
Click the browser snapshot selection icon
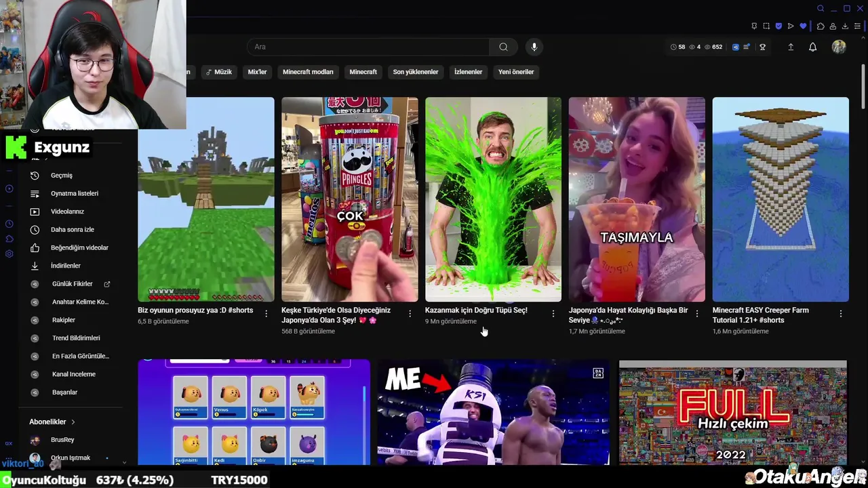click(x=766, y=26)
